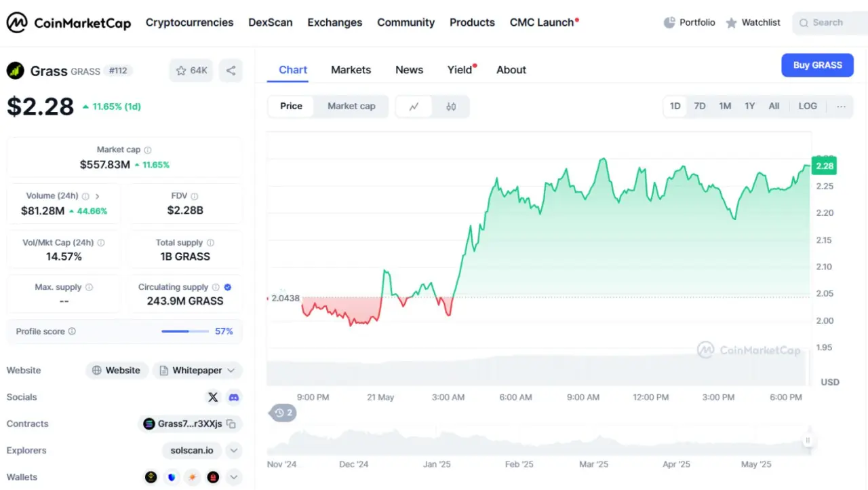Click the star 64K watchlist button

click(x=191, y=71)
